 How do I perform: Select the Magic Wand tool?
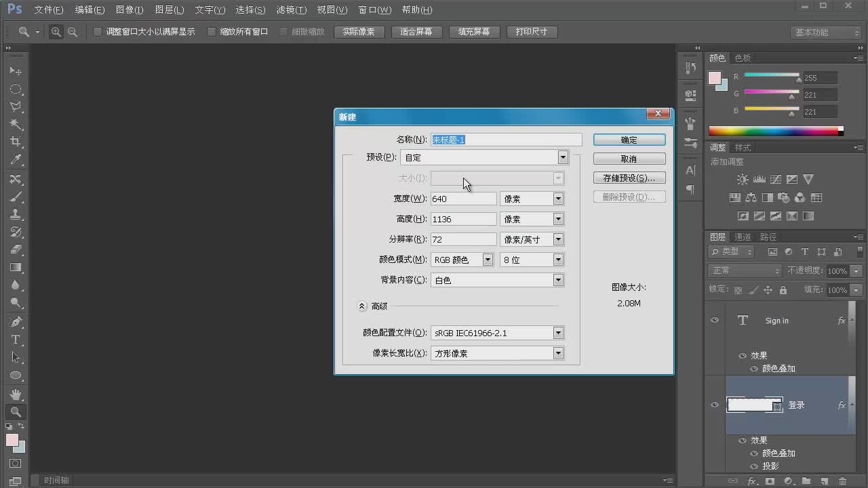point(16,125)
